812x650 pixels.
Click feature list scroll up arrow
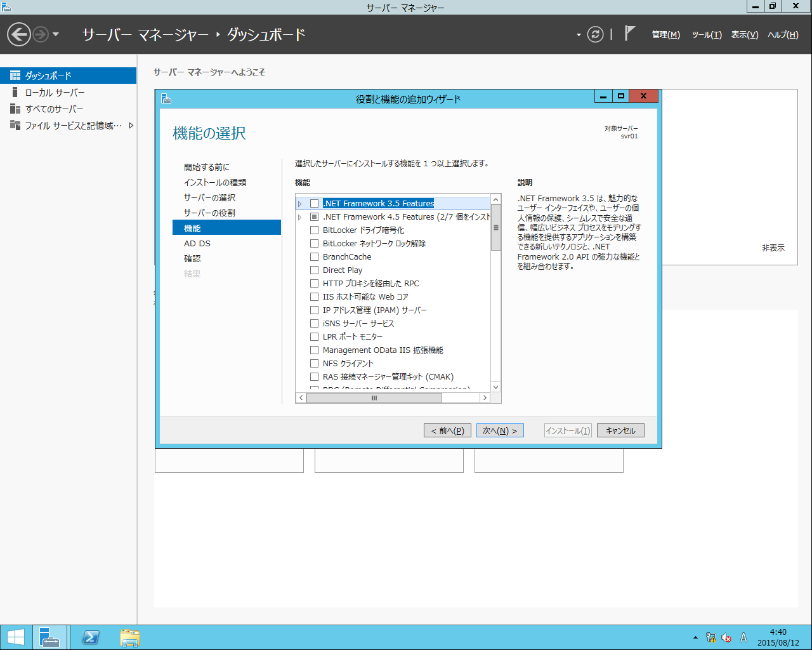496,199
